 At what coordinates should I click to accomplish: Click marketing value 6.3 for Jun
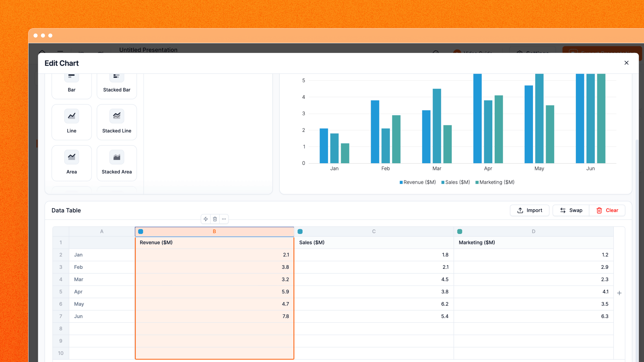[x=534, y=316]
